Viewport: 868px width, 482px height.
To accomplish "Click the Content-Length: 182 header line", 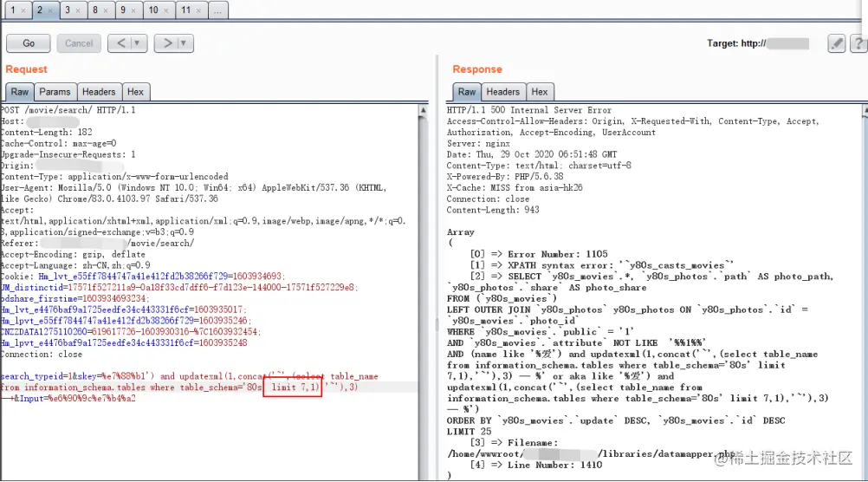I will point(47,133).
